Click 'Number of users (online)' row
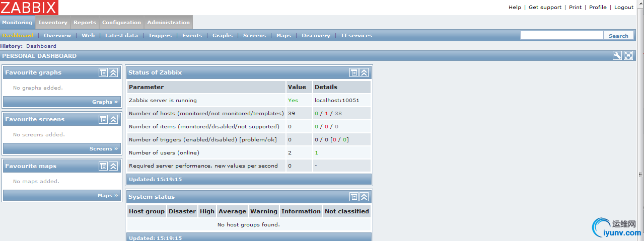This screenshot has width=644, height=241. (x=249, y=152)
